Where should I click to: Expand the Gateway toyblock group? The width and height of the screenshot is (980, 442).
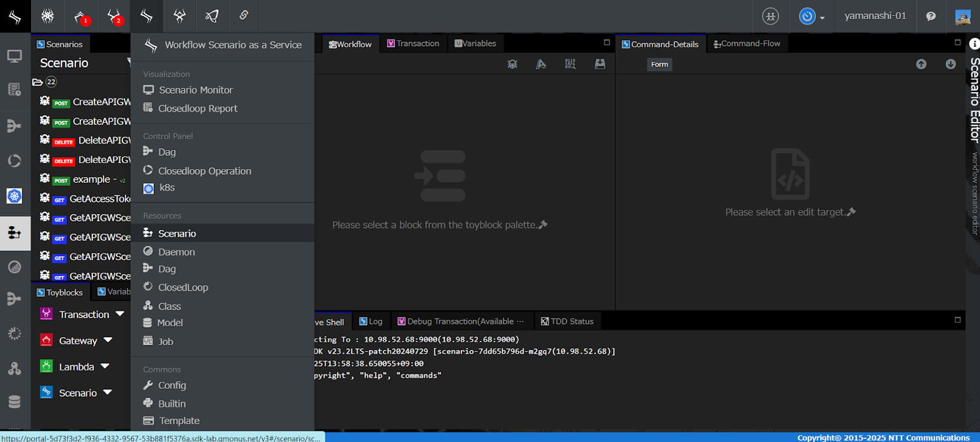point(108,340)
